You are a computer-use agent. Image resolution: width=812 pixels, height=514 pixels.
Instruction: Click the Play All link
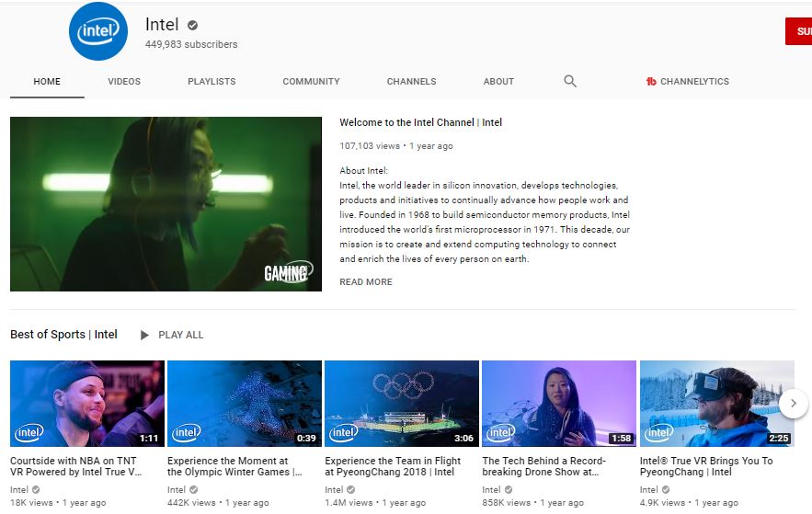[181, 335]
